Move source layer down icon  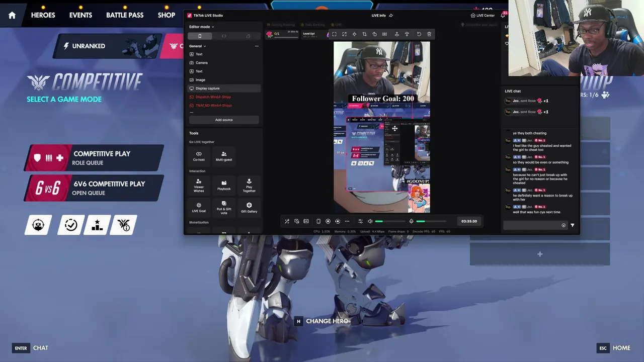[x=407, y=34]
